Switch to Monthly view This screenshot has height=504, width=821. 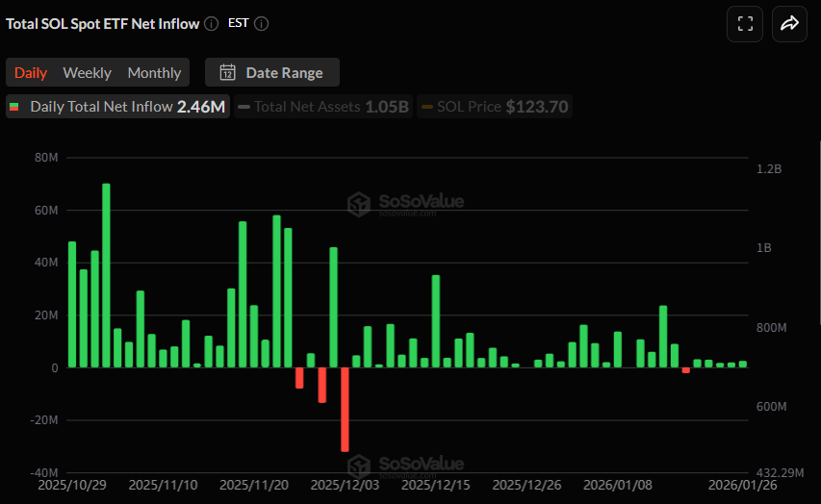tap(154, 72)
